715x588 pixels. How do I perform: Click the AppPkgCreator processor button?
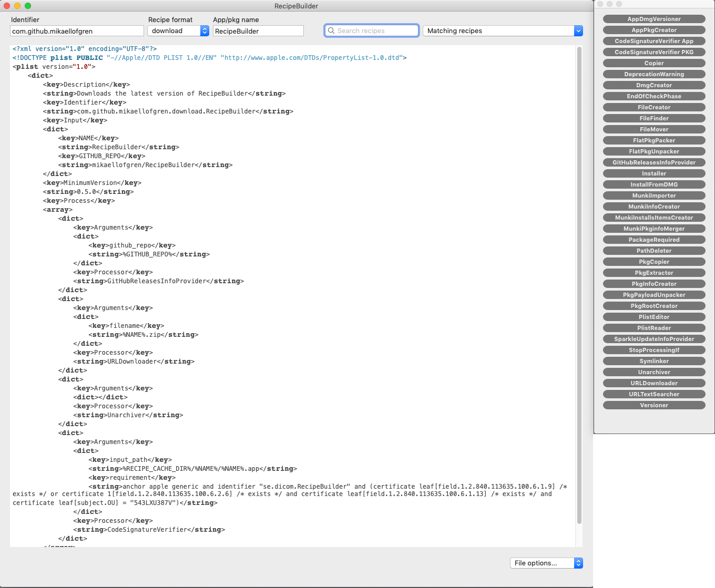coord(654,30)
